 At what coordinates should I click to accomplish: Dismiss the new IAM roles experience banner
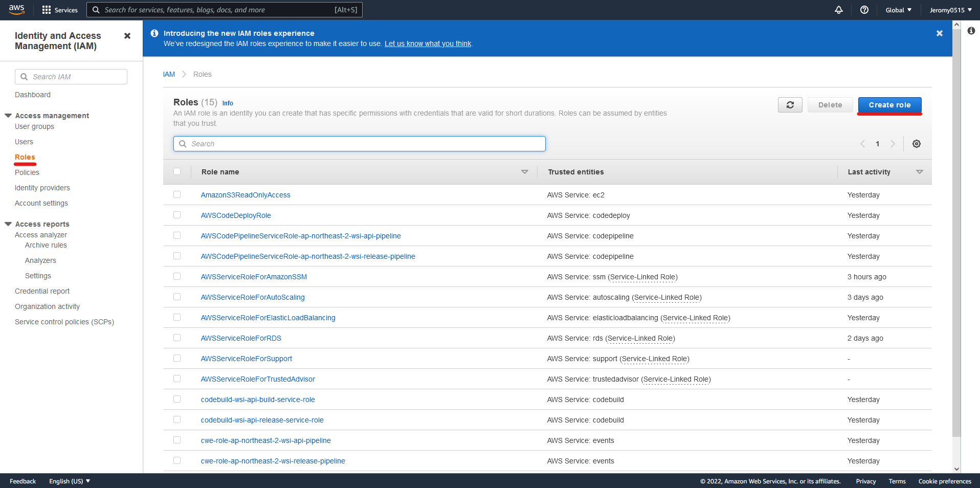[940, 33]
